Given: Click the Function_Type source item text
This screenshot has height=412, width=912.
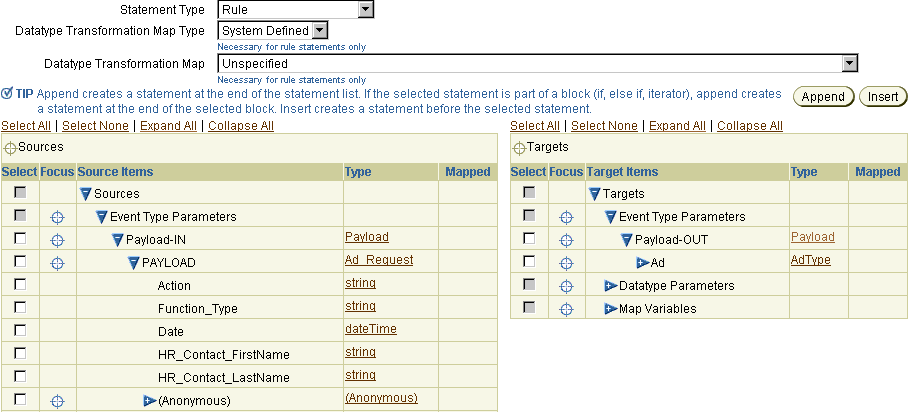Looking at the screenshot, I should click(198, 309).
